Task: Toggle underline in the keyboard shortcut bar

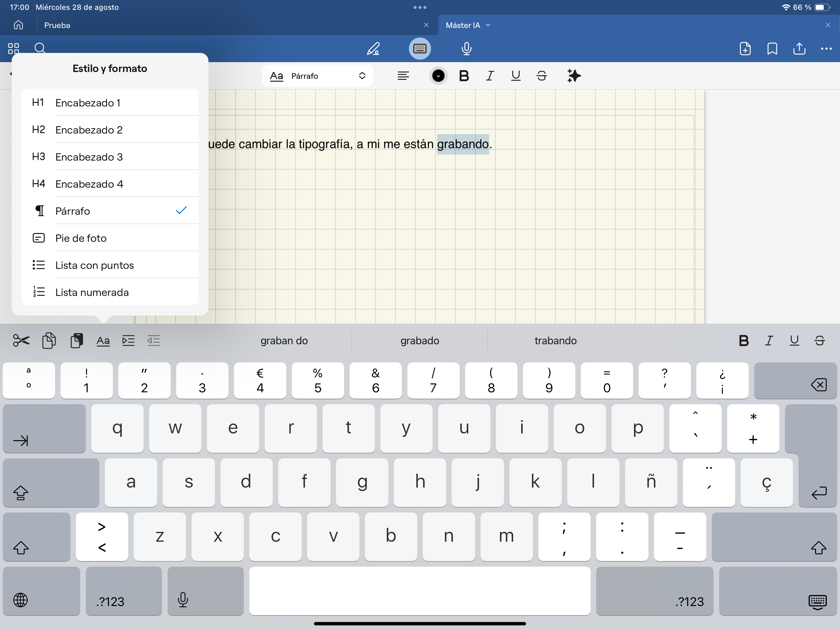Action: tap(794, 341)
